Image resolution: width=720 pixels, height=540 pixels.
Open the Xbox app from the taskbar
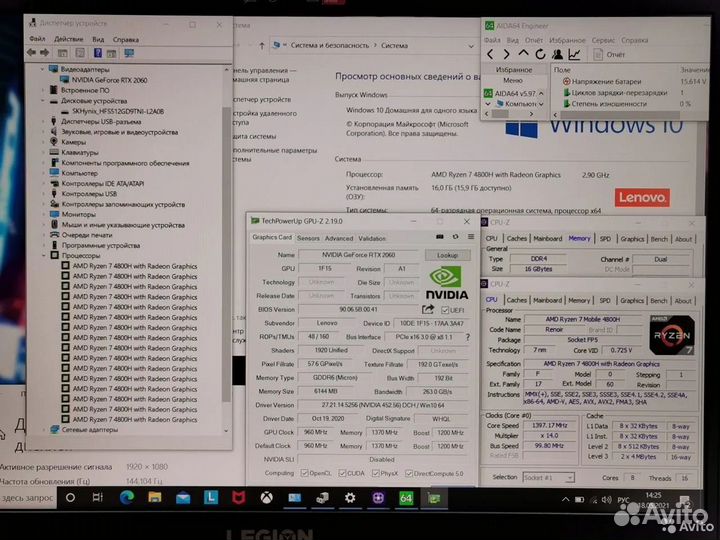pyautogui.click(x=267, y=497)
